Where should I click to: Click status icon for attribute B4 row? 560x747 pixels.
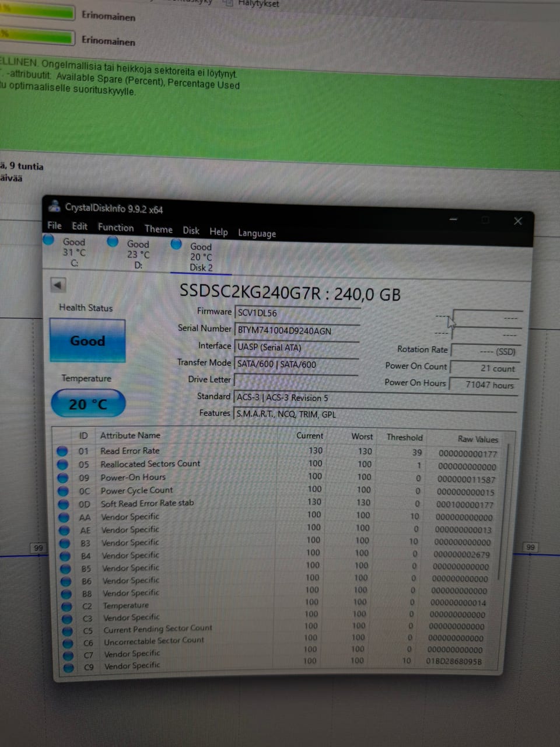(x=65, y=556)
